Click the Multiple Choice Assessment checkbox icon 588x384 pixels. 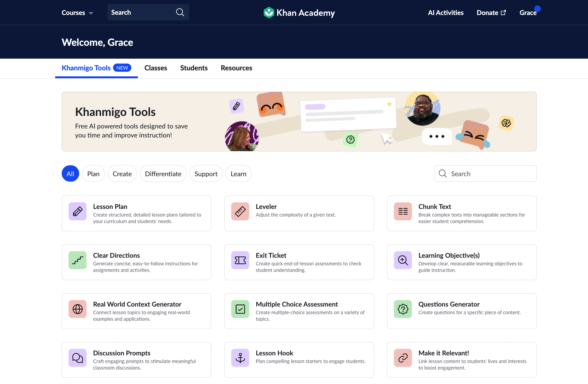(240, 309)
